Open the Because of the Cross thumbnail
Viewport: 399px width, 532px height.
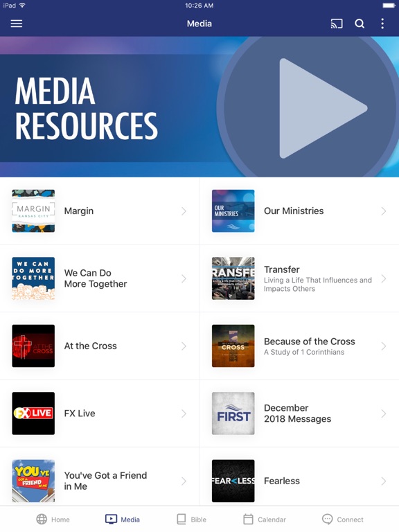click(x=233, y=346)
